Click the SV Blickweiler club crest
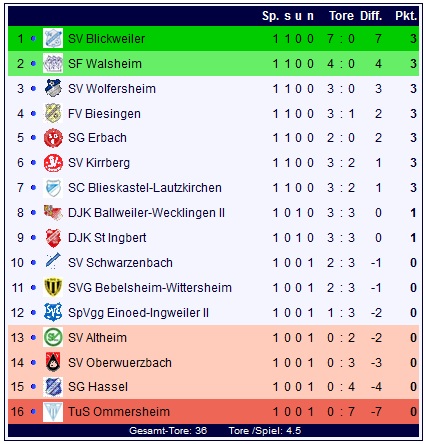Viewport: 426px width, 444px height. click(x=53, y=38)
